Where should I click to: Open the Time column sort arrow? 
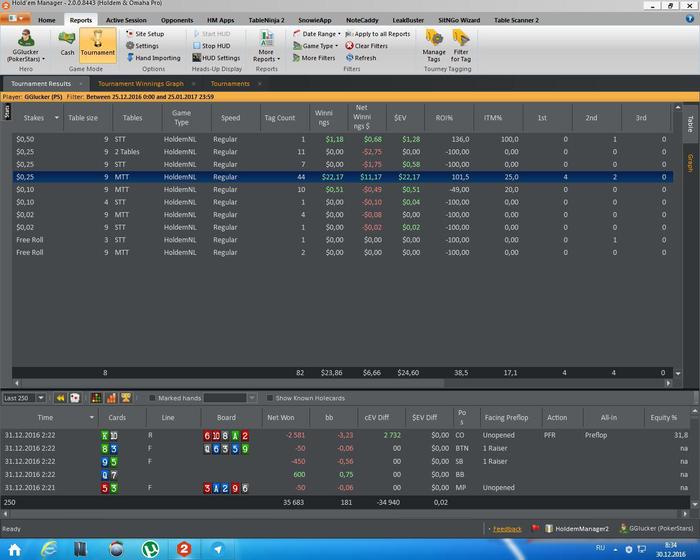pyautogui.click(x=92, y=417)
